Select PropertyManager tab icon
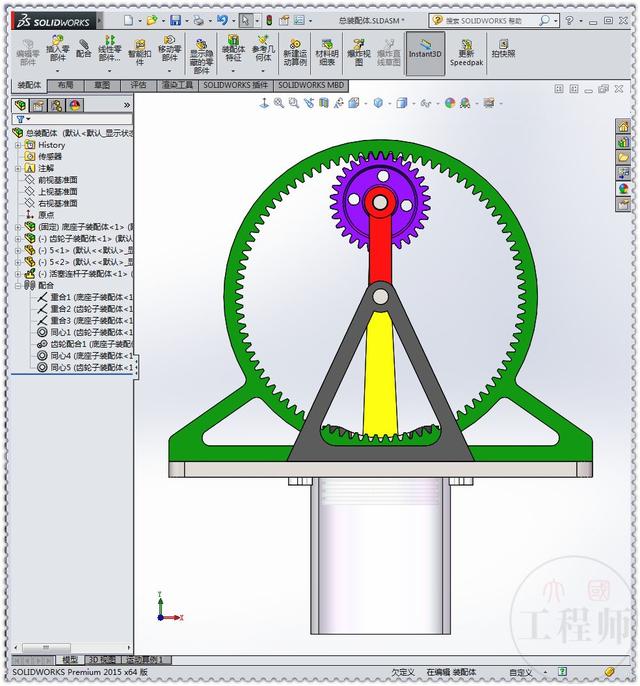 pyautogui.click(x=38, y=105)
